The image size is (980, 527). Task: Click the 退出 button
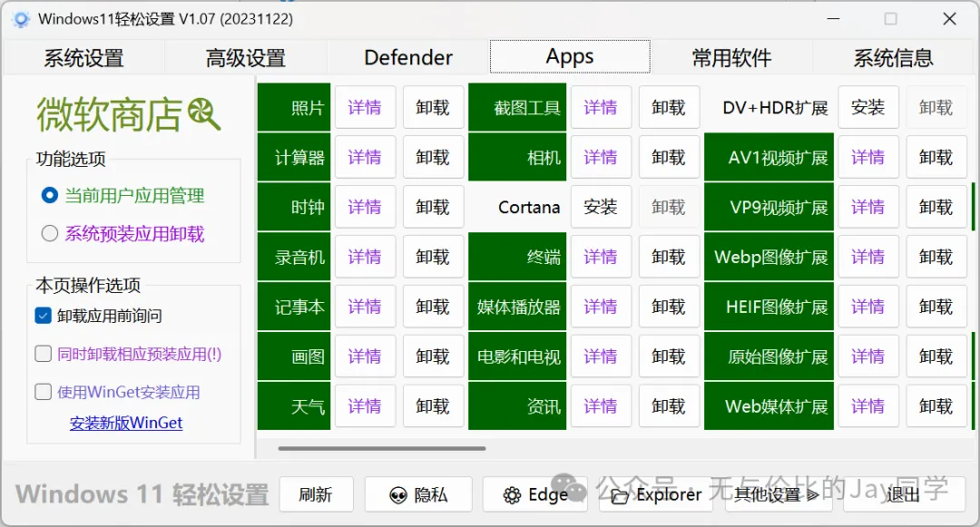(903, 494)
